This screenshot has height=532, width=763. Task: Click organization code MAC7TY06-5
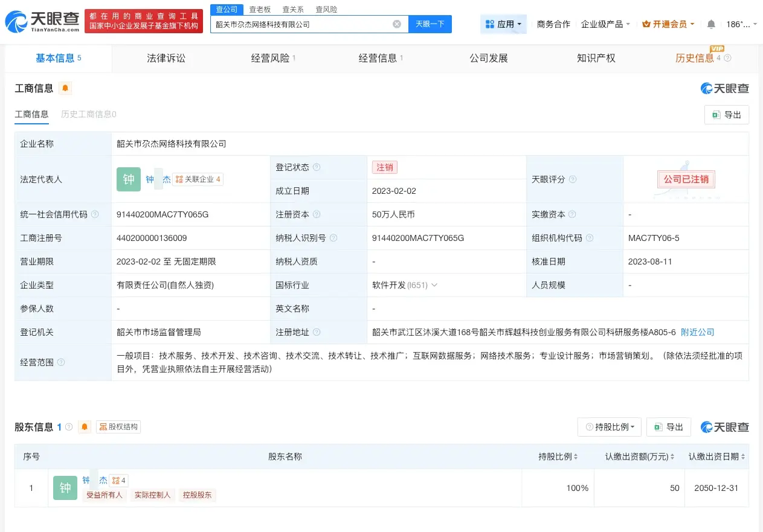[654, 238]
